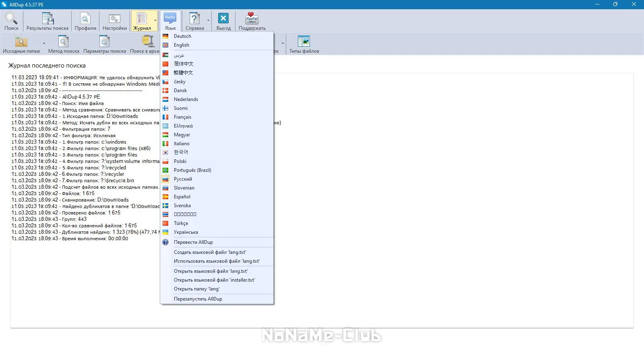Select Italiano language

pos(217,144)
